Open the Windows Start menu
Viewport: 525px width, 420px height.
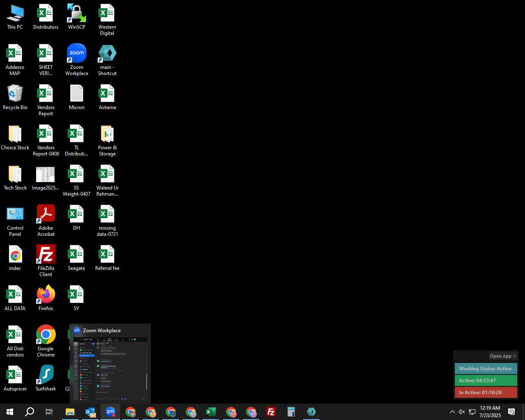[x=10, y=412]
